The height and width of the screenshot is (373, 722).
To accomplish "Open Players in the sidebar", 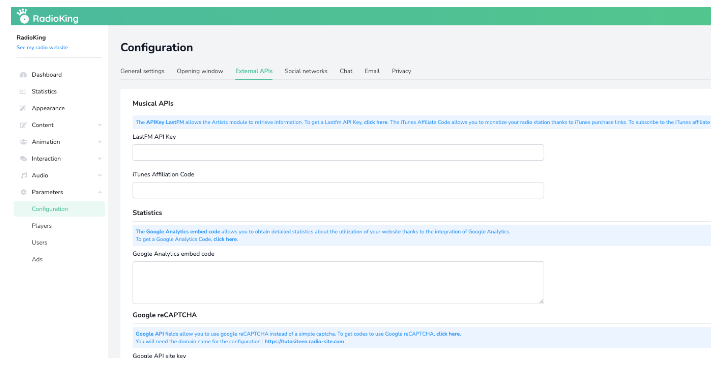I will point(41,226).
